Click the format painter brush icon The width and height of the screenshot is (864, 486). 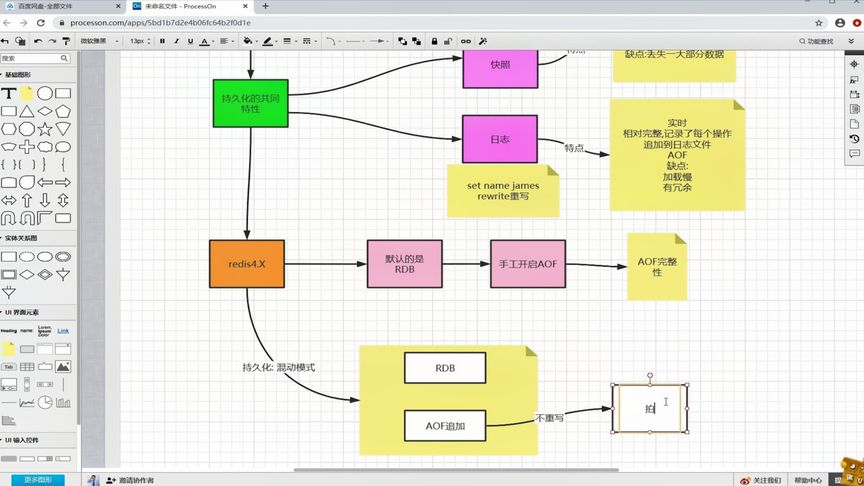(x=66, y=41)
